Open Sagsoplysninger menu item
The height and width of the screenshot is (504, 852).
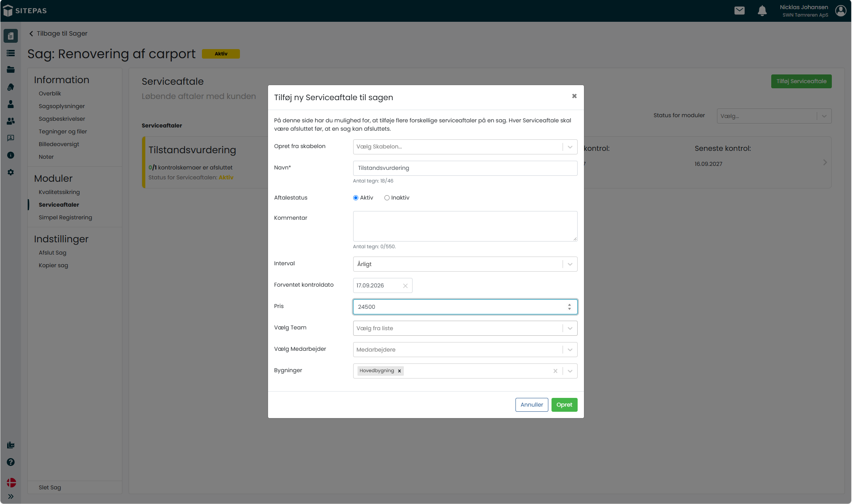(x=62, y=106)
